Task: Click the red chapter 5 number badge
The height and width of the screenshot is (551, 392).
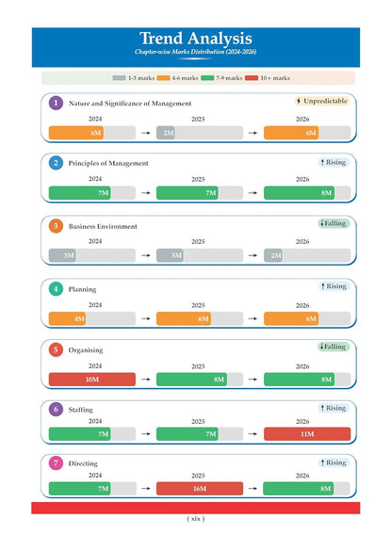Action: pyautogui.click(x=56, y=349)
